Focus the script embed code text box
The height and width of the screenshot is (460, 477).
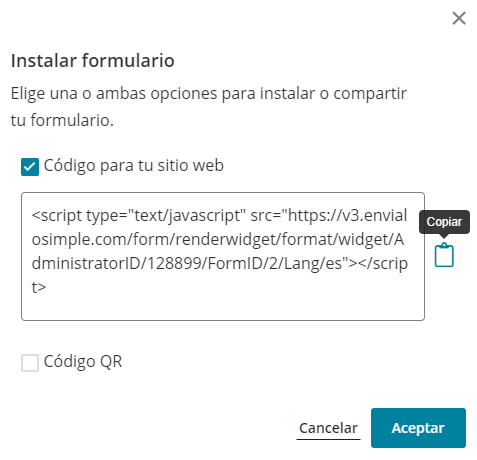[223, 256]
